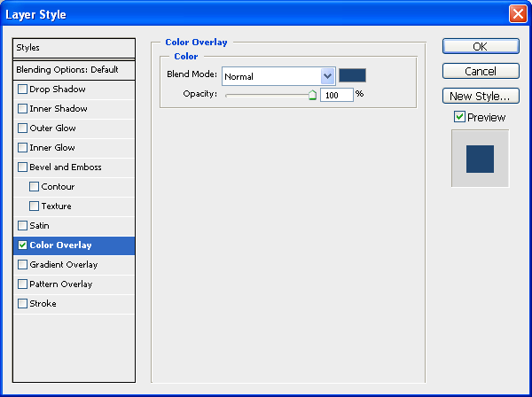This screenshot has width=532, height=397.
Task: Enable the Inner Shadow checkbox
Action: [22, 108]
